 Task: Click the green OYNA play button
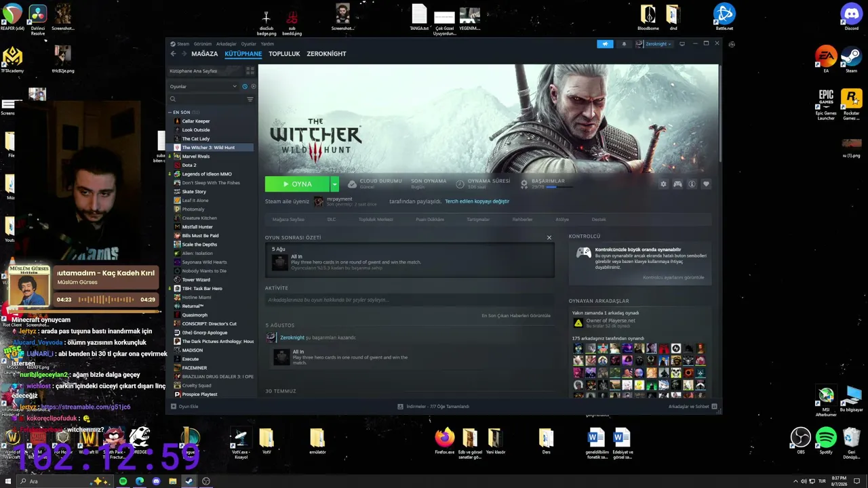pyautogui.click(x=298, y=184)
